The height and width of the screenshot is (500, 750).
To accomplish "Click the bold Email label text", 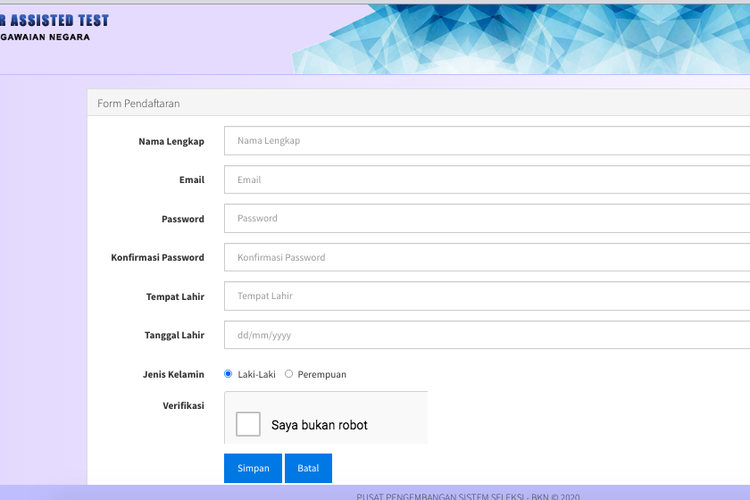I will click(192, 180).
